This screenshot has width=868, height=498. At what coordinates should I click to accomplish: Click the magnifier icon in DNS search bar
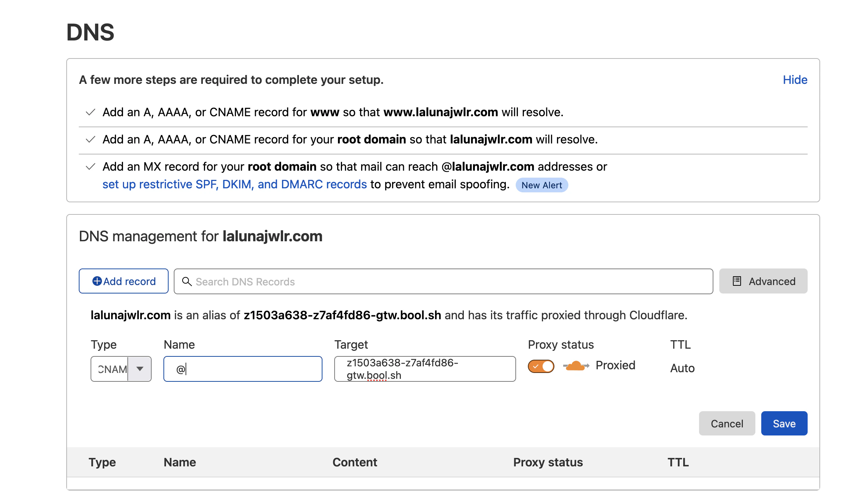click(x=187, y=281)
